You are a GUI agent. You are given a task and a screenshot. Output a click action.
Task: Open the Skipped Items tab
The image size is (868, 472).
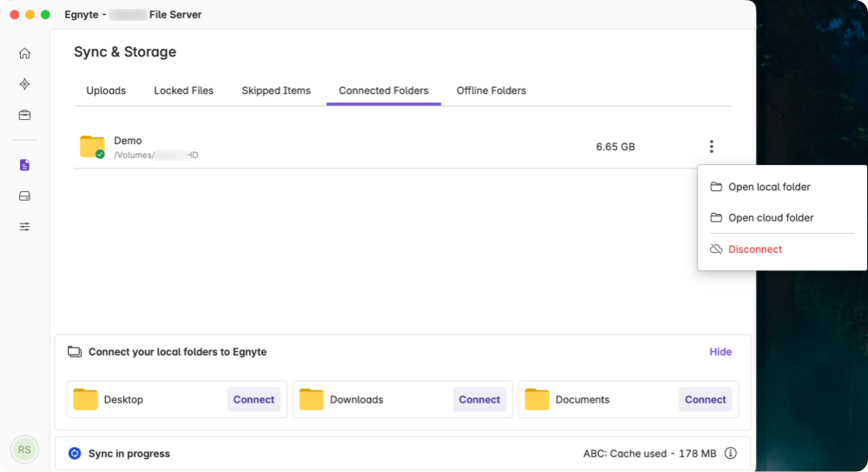pos(276,90)
